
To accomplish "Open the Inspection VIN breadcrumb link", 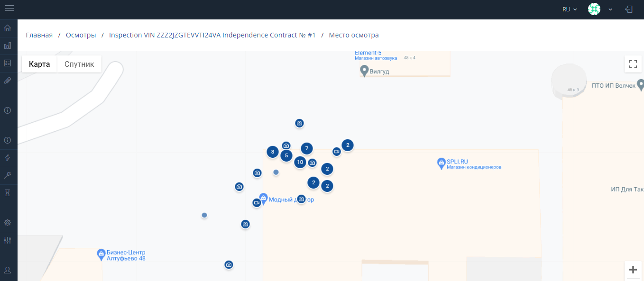I will [x=212, y=35].
